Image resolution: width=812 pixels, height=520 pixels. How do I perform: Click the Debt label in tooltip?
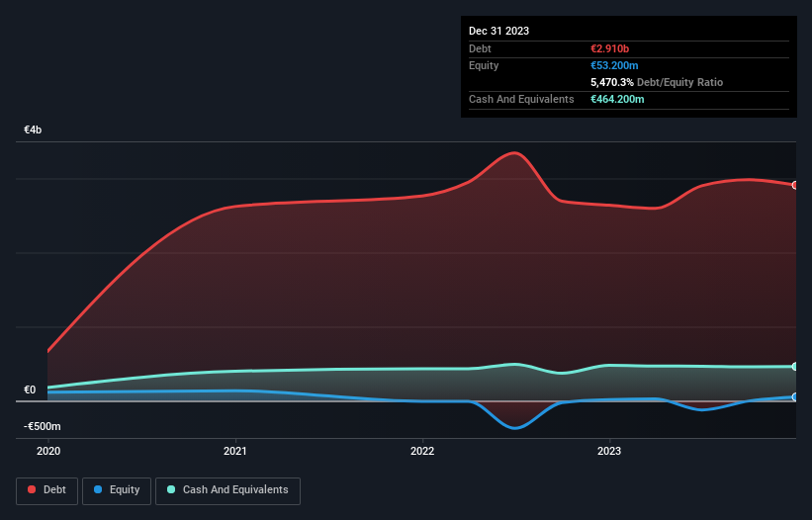tap(480, 48)
